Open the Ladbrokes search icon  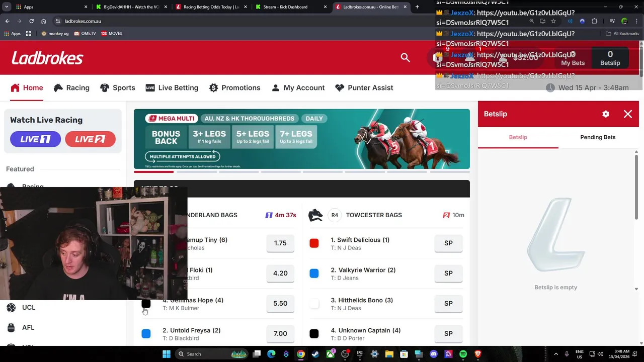click(x=405, y=57)
